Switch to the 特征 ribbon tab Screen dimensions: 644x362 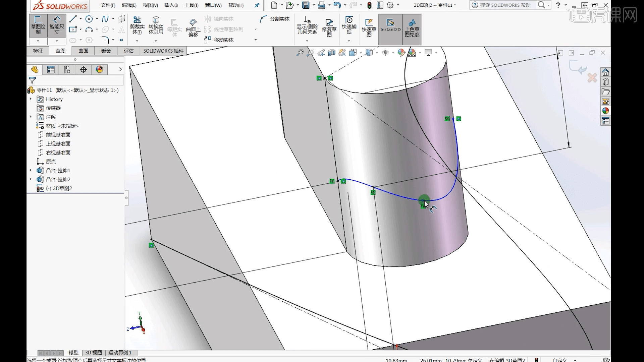pyautogui.click(x=38, y=51)
